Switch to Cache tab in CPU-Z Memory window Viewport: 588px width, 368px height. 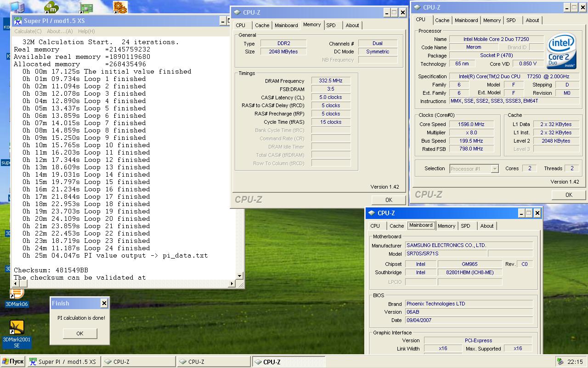262,26
